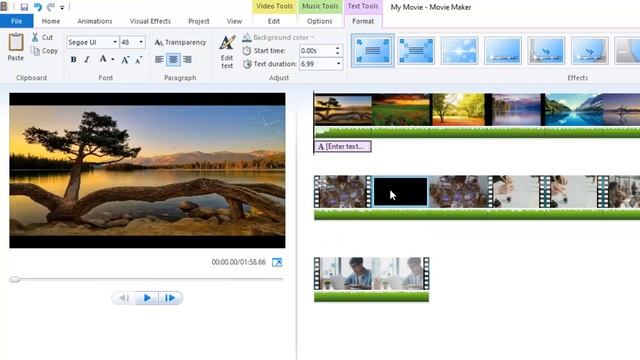Open the Background color menu

pyautogui.click(x=278, y=38)
